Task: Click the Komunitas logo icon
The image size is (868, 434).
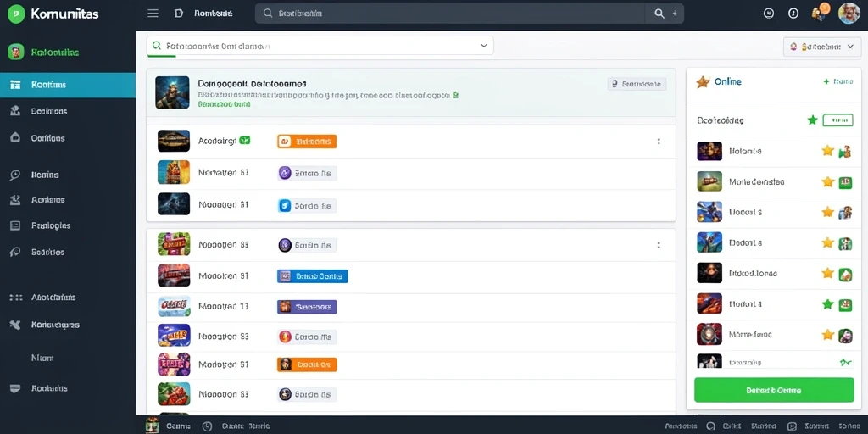Action: (17, 14)
